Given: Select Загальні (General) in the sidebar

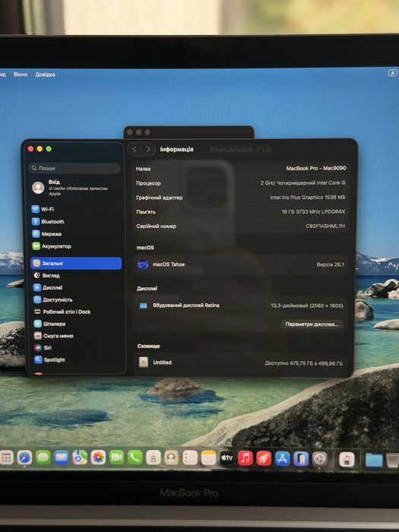Looking at the screenshot, I should tap(76, 263).
